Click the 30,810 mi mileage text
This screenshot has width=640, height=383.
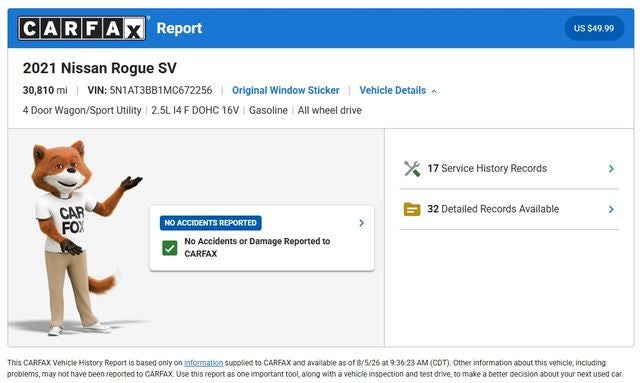coord(45,90)
